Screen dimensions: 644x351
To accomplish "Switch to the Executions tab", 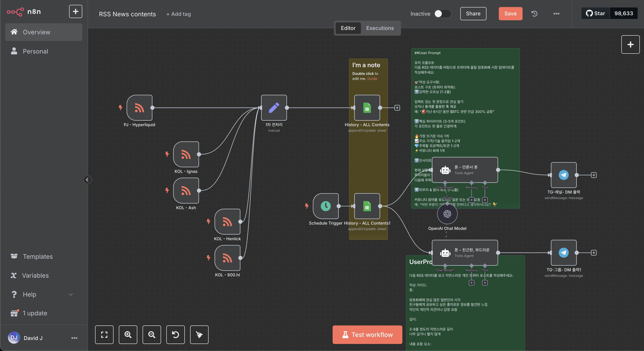I will 380,28.
